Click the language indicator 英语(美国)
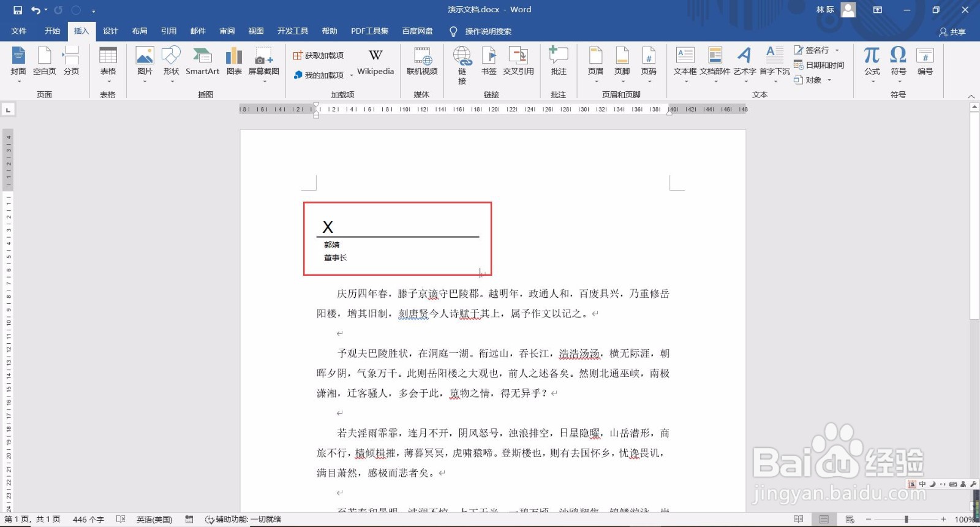The height and width of the screenshot is (527, 980). click(x=154, y=520)
